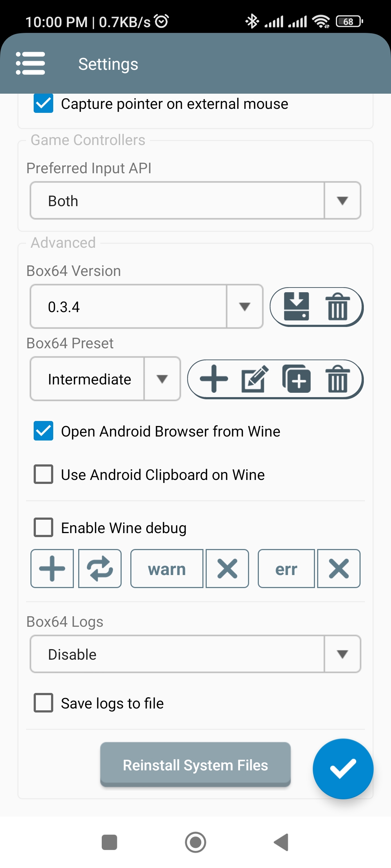Edit the Intermediate Box64 preset
The width and height of the screenshot is (391, 868).
[x=255, y=379]
